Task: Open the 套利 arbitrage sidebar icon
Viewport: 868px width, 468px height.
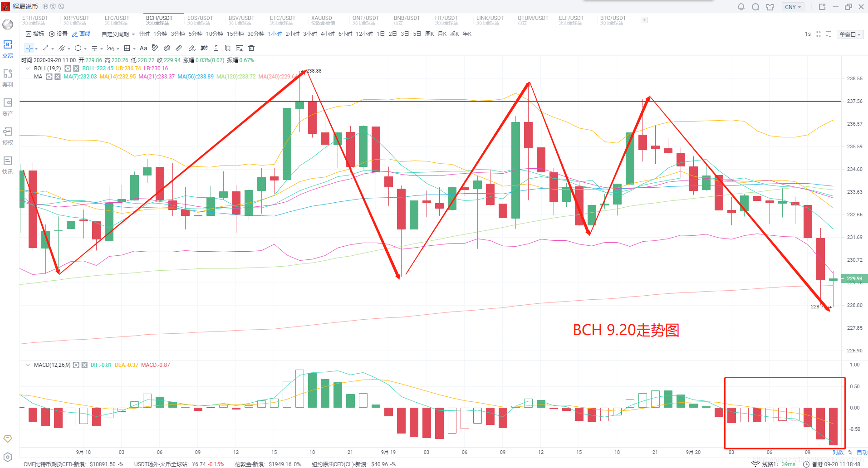Action: tap(8, 78)
